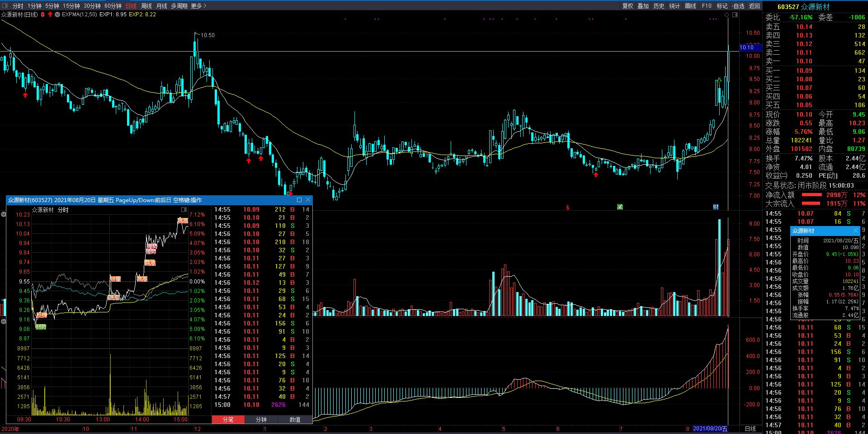Toggle side panel icon at chart top right
This screenshot has width=868, height=434.
pos(735,15)
